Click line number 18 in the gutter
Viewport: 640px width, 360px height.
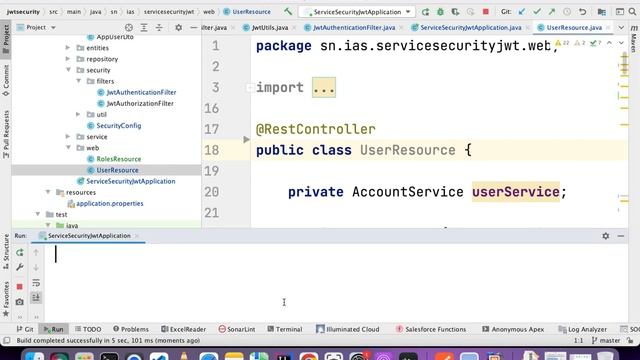[211, 150]
